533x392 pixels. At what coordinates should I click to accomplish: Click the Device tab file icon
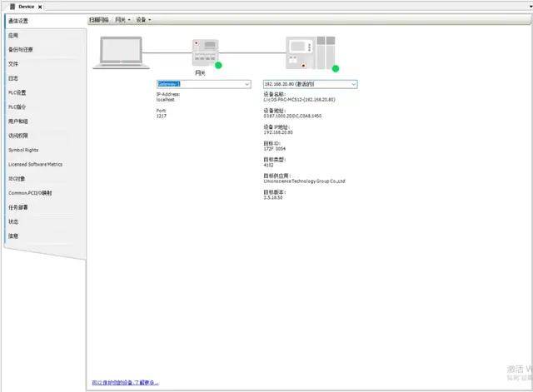(10, 7)
